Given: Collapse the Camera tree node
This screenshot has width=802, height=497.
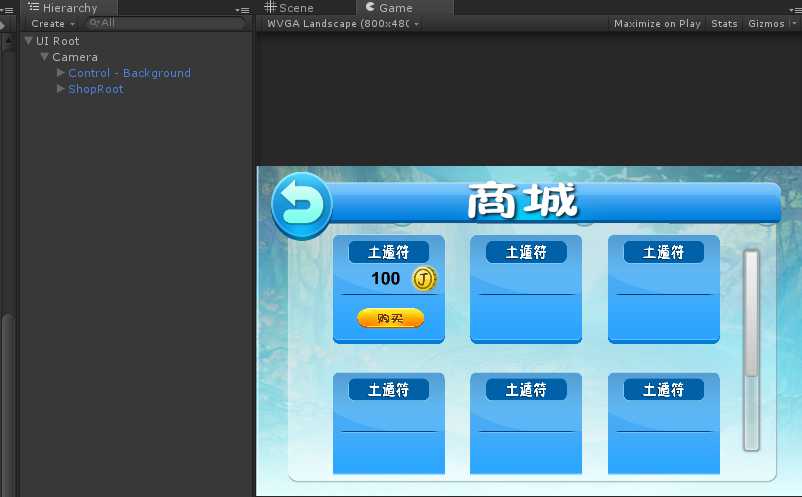Looking at the screenshot, I should point(44,56).
